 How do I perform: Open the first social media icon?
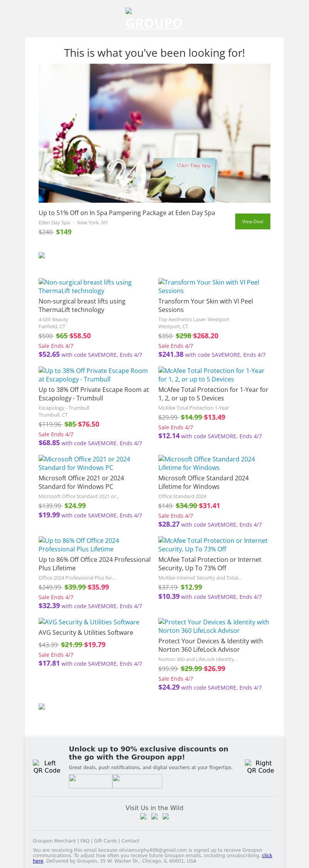(143, 816)
